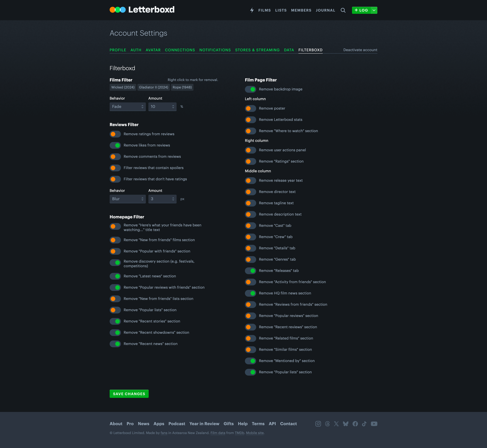Select the Wicked (2024) film tag

tap(123, 87)
